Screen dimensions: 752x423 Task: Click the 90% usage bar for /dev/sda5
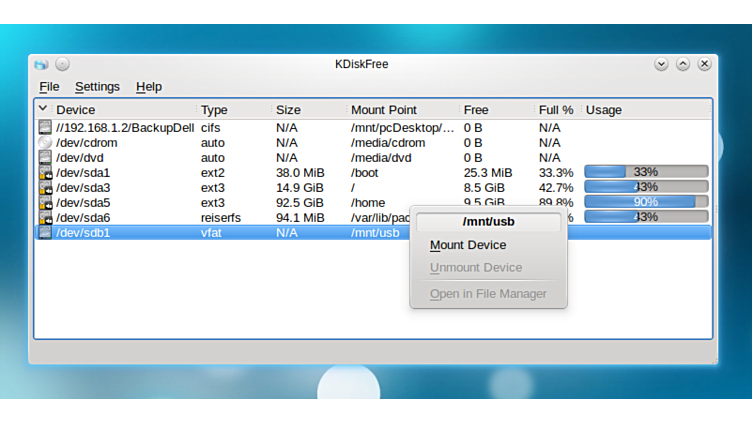(x=645, y=202)
